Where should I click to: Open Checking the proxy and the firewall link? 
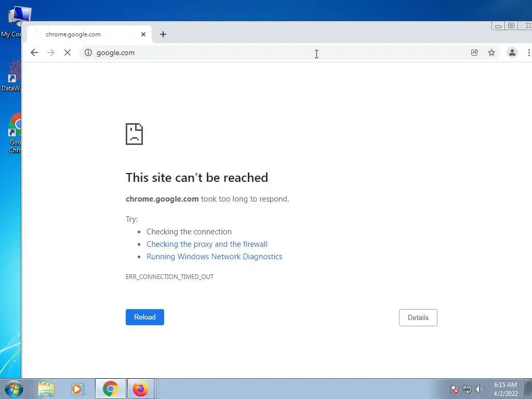click(x=207, y=244)
